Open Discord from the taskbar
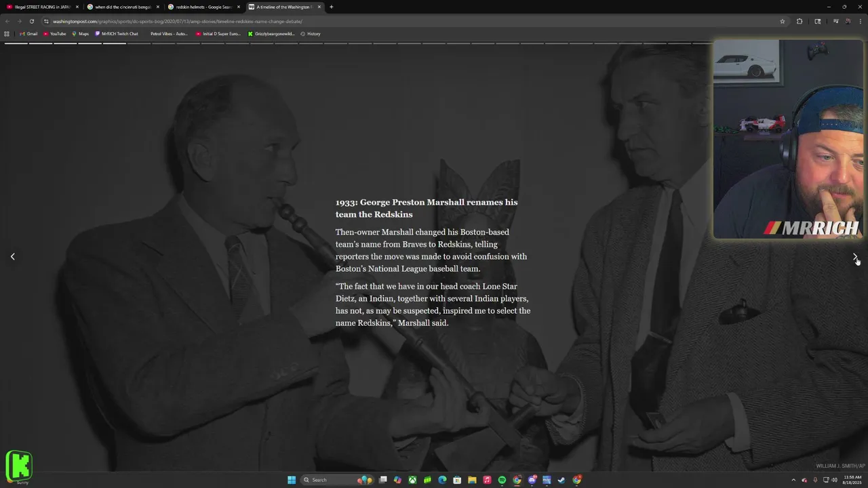 point(532,480)
